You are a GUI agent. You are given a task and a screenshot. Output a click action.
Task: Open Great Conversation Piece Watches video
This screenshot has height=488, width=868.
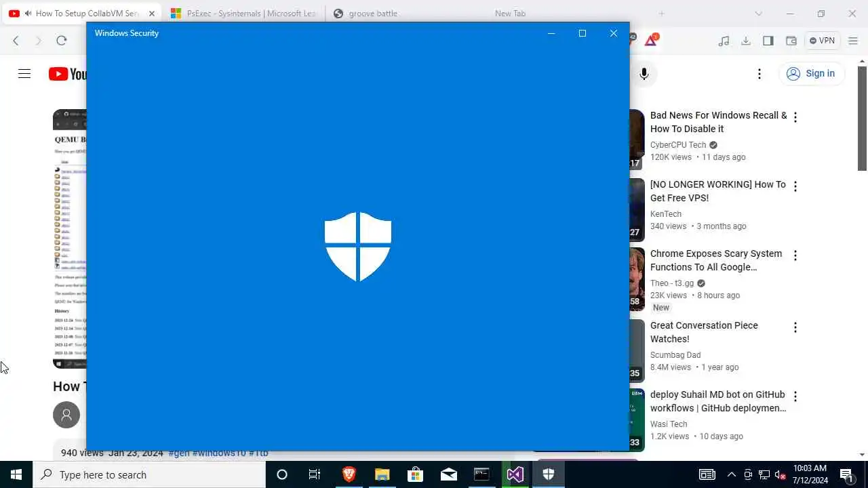tap(704, 332)
